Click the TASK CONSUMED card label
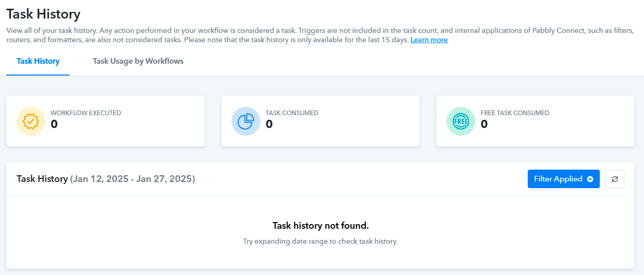The height and width of the screenshot is (275, 644). pos(292,113)
